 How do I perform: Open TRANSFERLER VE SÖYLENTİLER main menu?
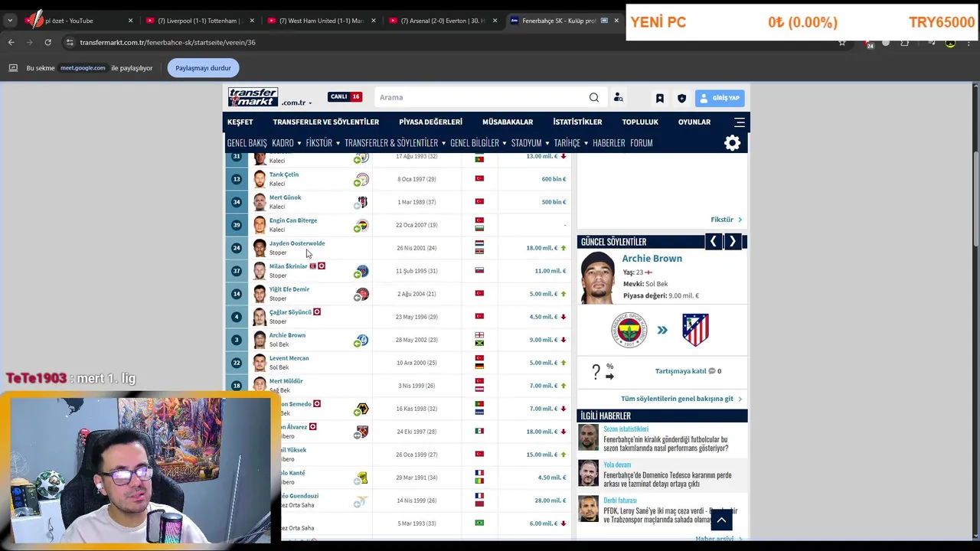[x=326, y=122]
